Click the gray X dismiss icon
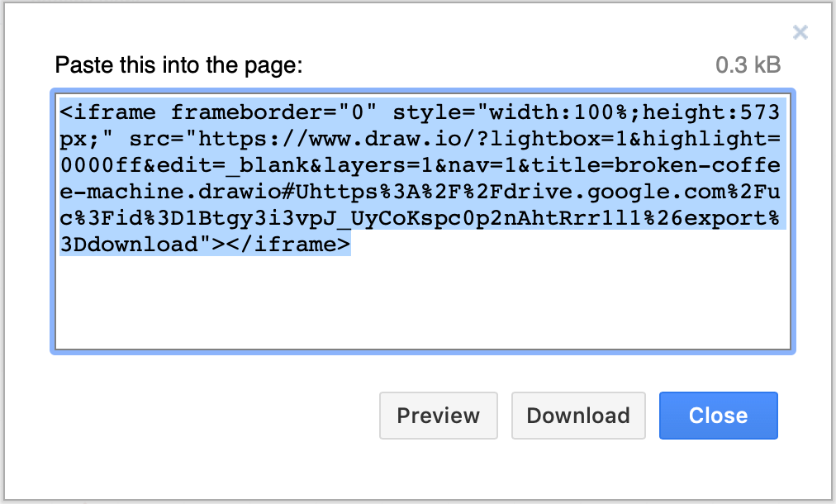The height and width of the screenshot is (504, 836). (800, 32)
